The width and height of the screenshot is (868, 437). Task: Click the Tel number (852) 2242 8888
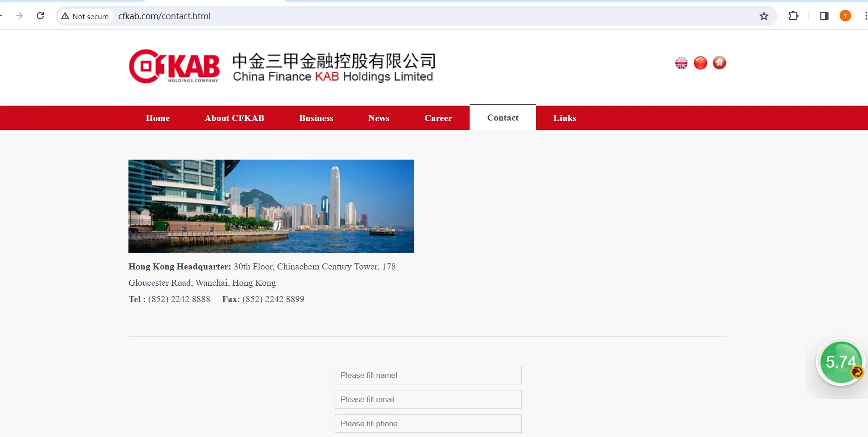point(179,299)
